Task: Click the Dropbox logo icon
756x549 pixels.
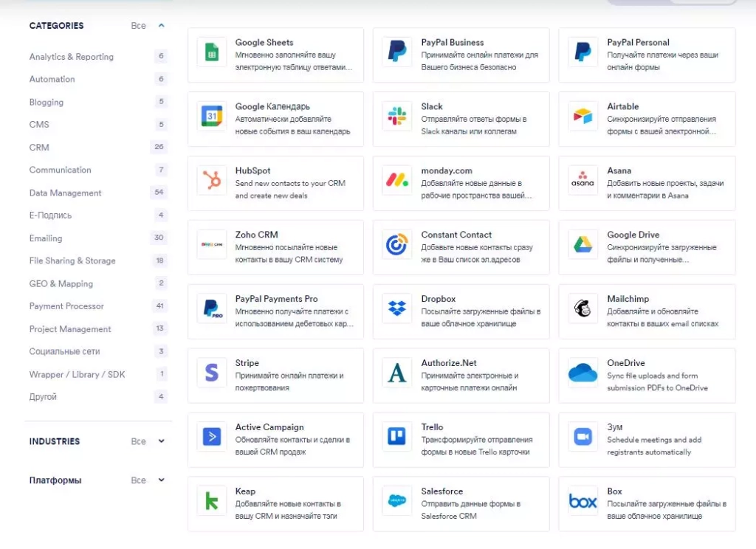Action: 396,308
